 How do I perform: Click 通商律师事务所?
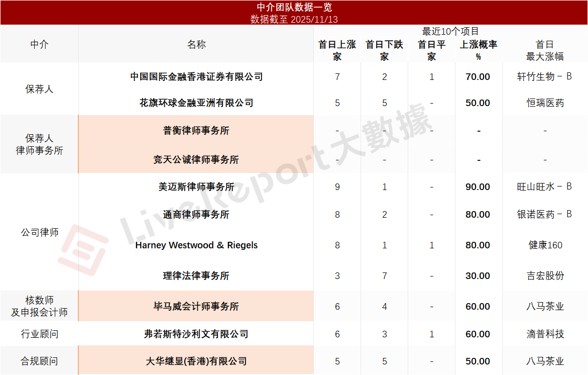coord(196,214)
